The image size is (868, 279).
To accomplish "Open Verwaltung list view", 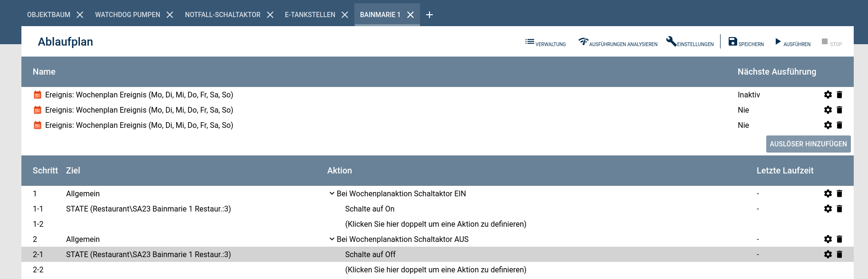I will tap(545, 42).
